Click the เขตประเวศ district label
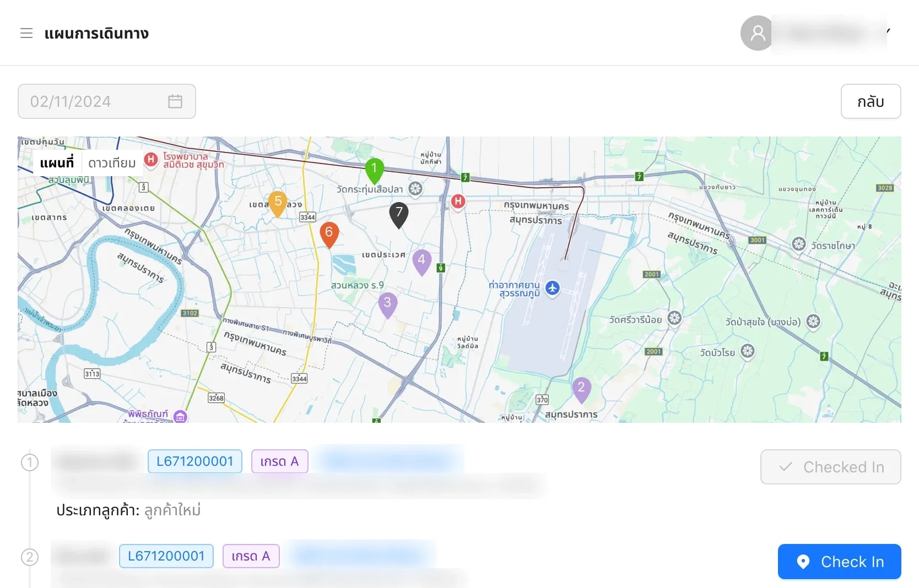 [x=383, y=255]
